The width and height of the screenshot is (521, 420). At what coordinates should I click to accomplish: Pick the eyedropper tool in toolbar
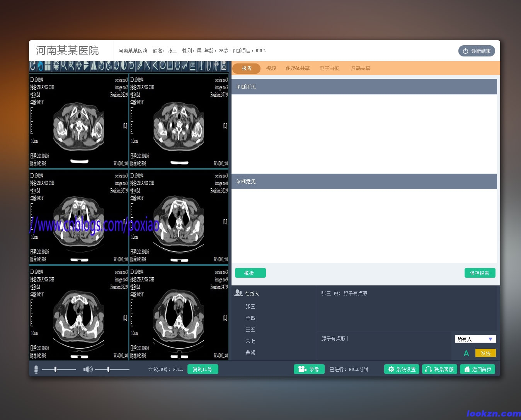point(140,66)
